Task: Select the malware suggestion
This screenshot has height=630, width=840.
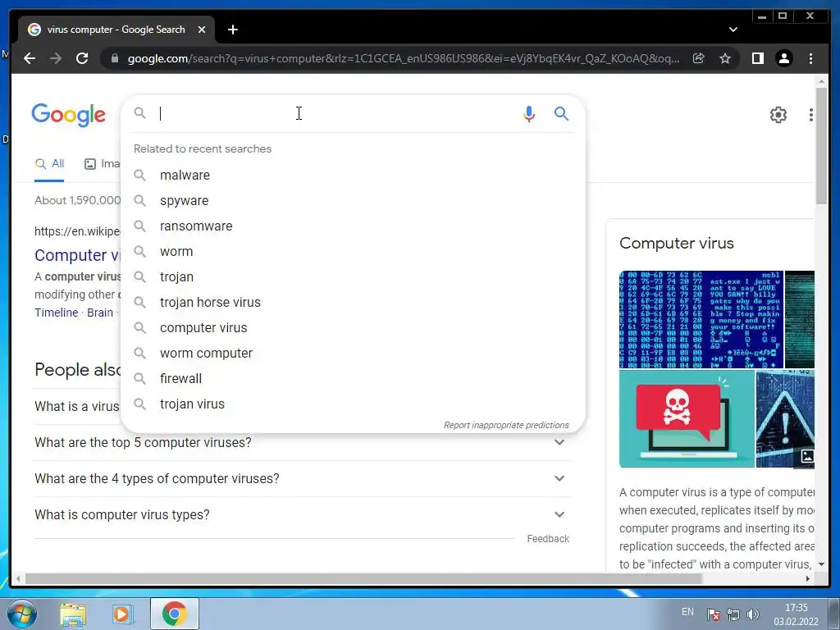Action: click(353, 176)
